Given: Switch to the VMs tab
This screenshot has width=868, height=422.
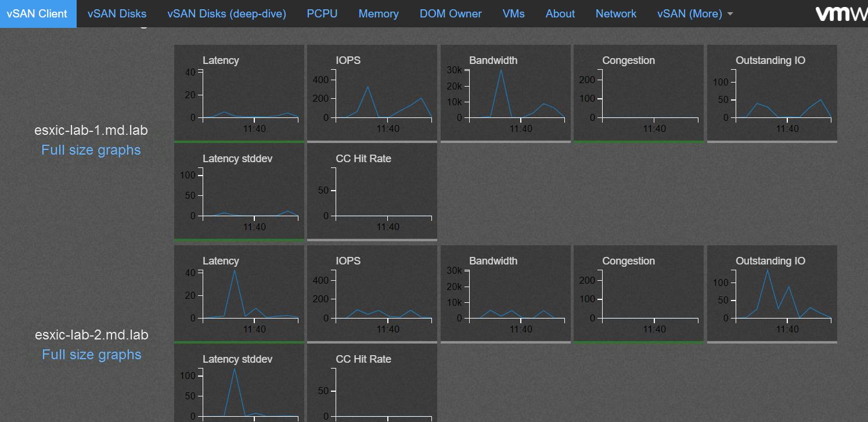Looking at the screenshot, I should [514, 13].
